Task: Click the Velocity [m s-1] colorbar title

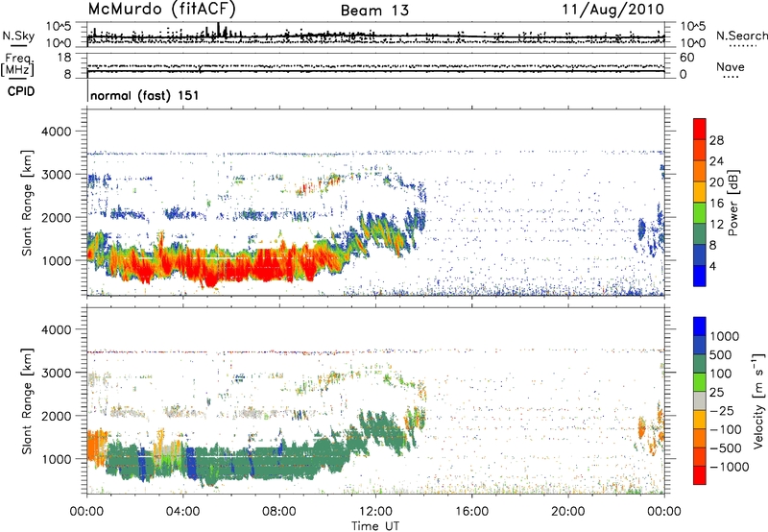Action: click(758, 400)
